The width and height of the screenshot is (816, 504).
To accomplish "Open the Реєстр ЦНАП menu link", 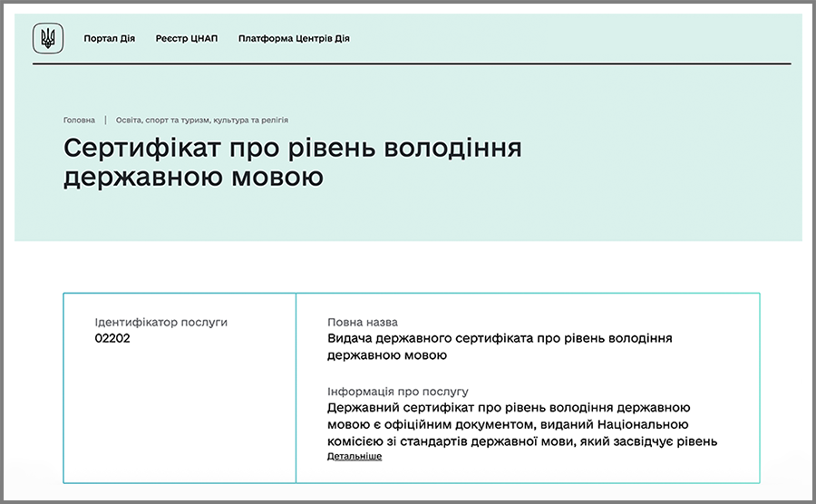I will point(186,38).
